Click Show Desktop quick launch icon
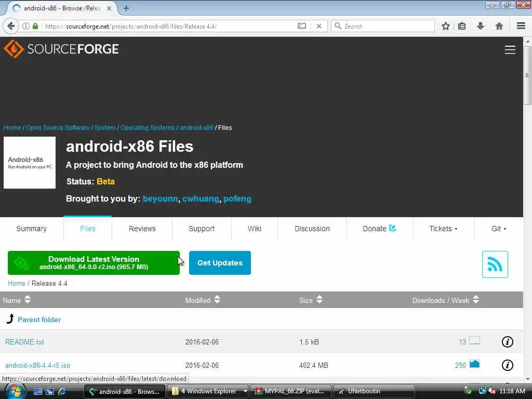The height and width of the screenshot is (399, 532). coord(37,391)
